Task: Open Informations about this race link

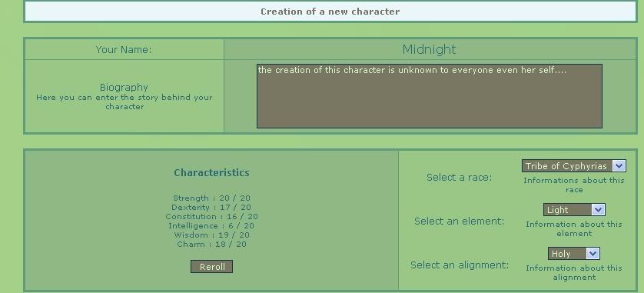Action: tap(574, 185)
